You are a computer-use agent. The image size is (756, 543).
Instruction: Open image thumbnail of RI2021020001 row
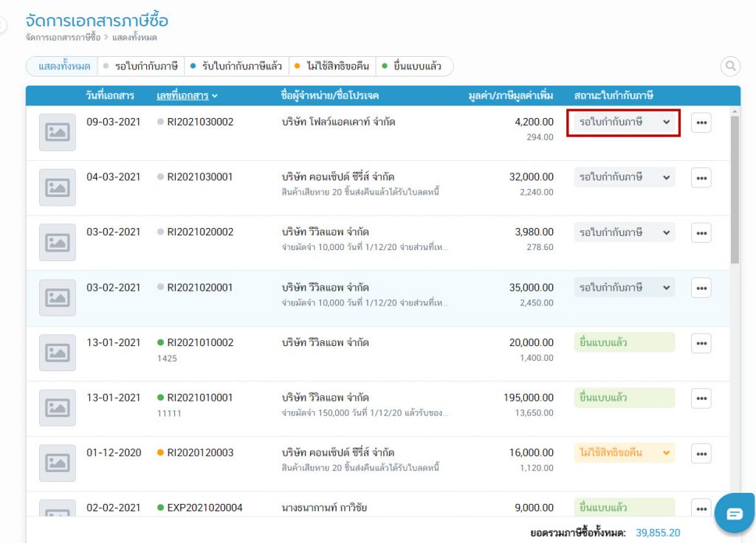pos(57,298)
